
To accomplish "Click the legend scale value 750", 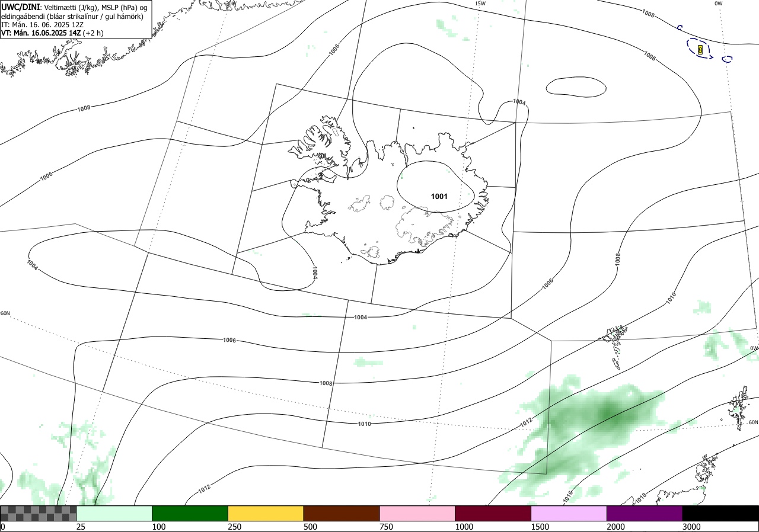I will 387,527.
